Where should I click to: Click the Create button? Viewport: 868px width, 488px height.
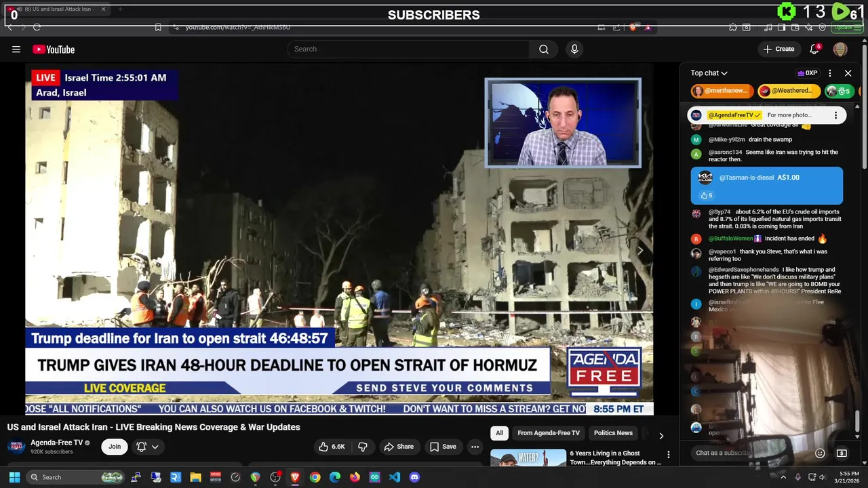pos(778,49)
